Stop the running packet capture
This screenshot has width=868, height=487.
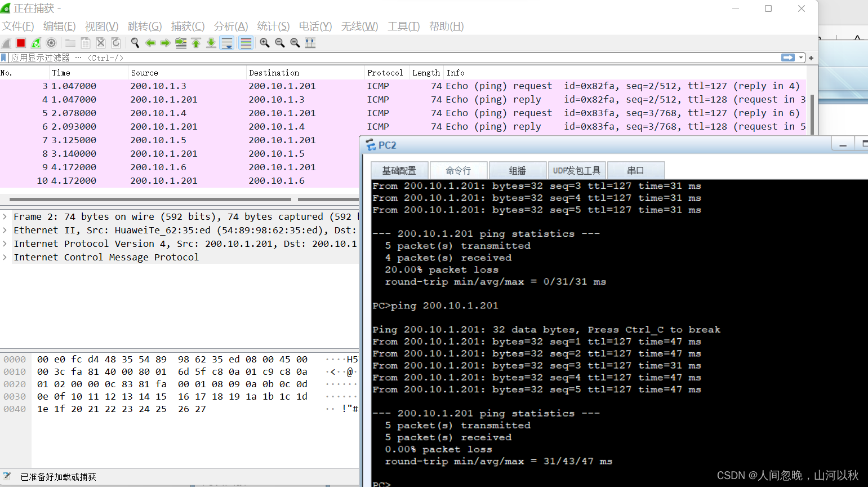point(21,43)
